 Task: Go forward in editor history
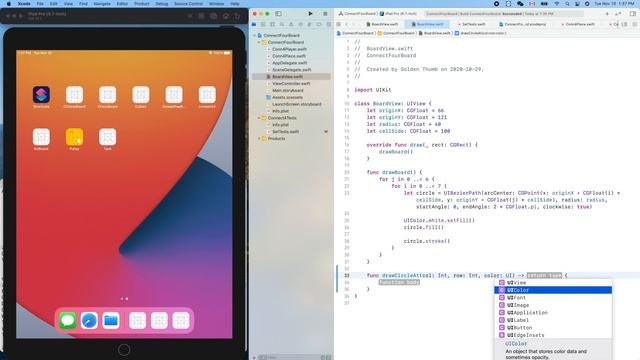click(354, 24)
